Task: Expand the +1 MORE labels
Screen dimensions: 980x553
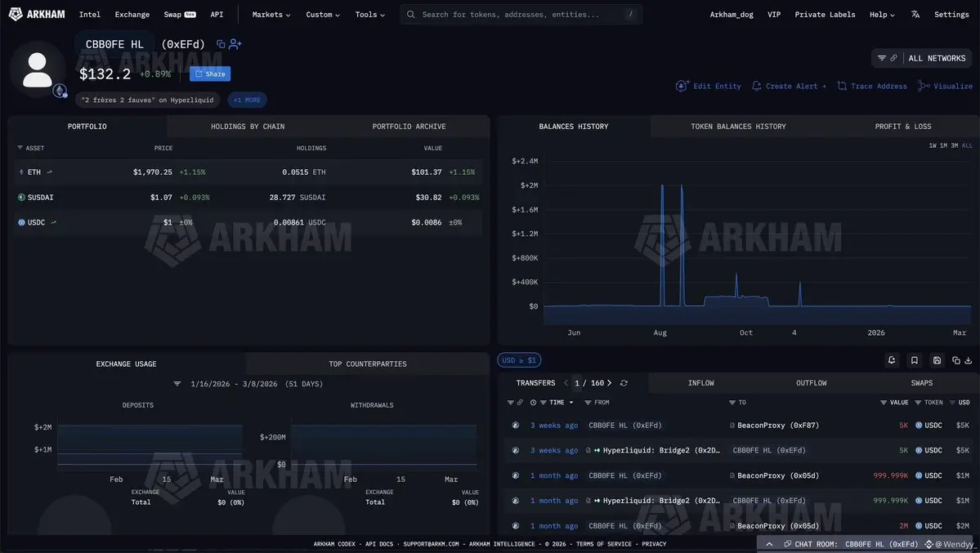Action: click(247, 100)
